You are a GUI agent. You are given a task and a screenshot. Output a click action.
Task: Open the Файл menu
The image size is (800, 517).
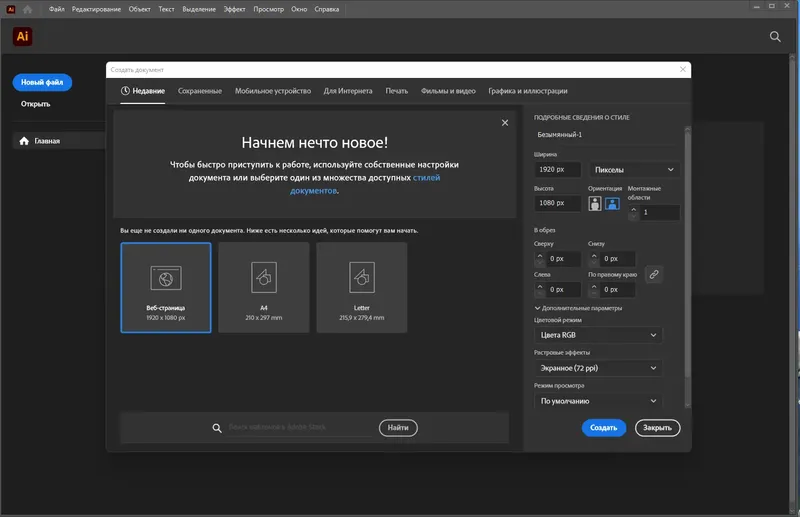tap(57, 9)
